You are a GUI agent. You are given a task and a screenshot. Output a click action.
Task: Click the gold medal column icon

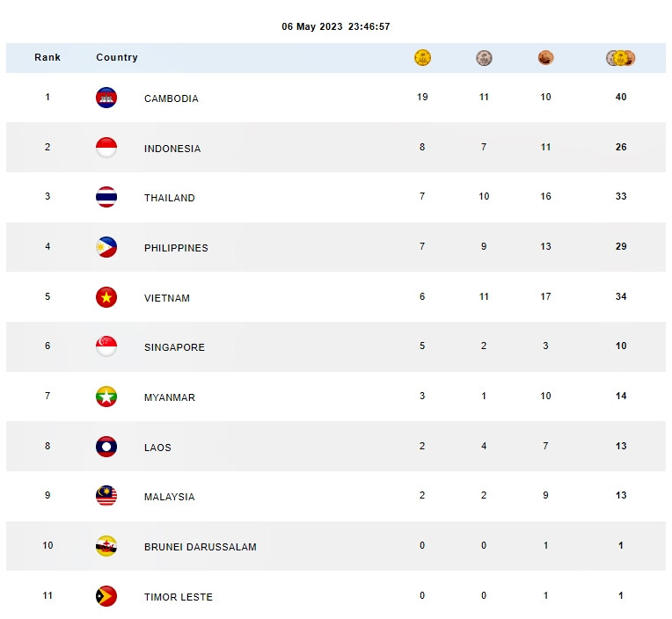(422, 58)
